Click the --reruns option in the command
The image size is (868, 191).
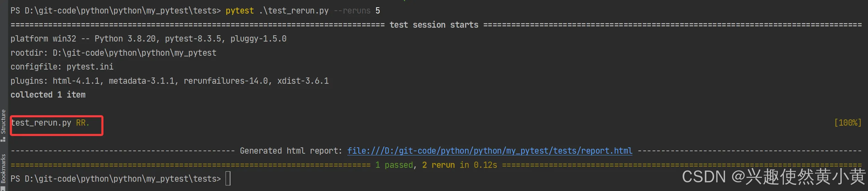coord(352,11)
